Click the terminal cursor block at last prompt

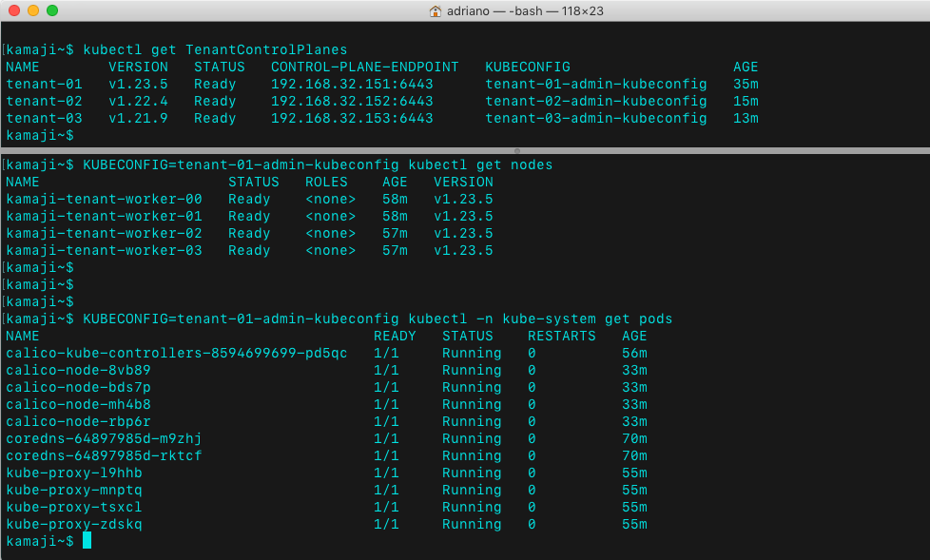87,541
